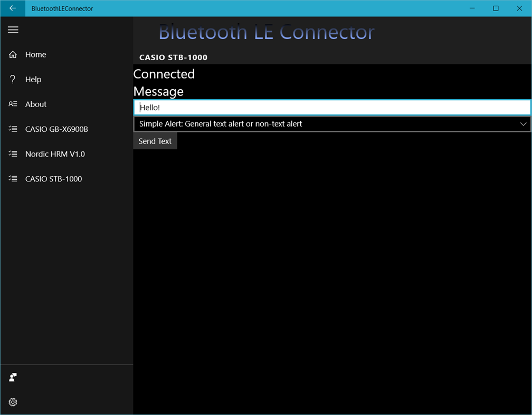The width and height of the screenshot is (532, 415).
Task: Click the Home icon in the sidebar
Action: (x=13, y=54)
